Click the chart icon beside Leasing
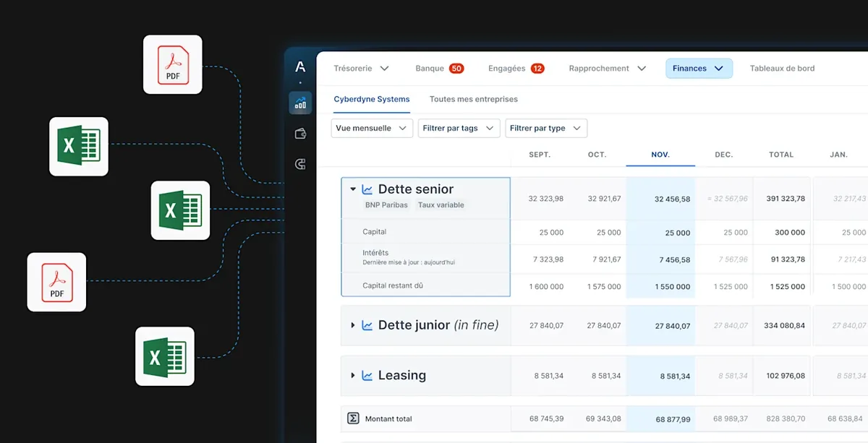The image size is (868, 443). click(367, 376)
